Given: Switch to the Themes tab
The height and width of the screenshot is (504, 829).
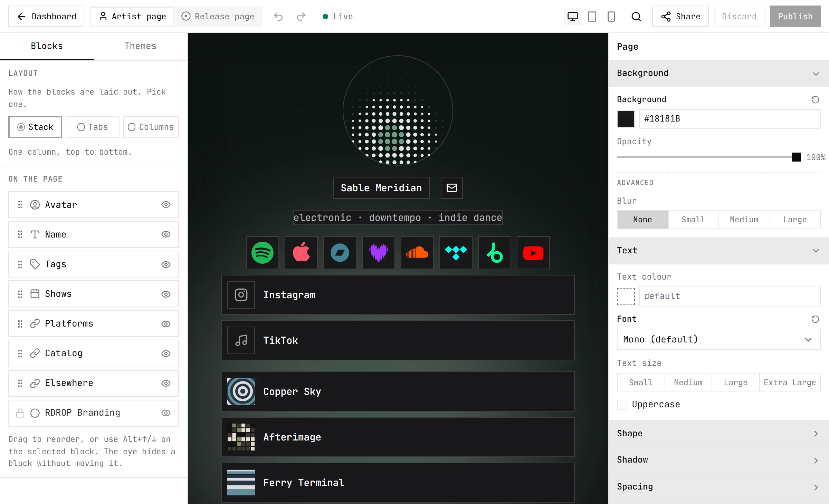Looking at the screenshot, I should click(141, 46).
